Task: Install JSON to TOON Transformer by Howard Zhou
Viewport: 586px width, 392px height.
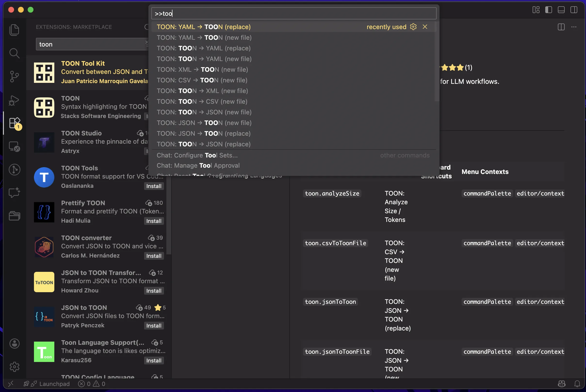Action: tap(154, 291)
